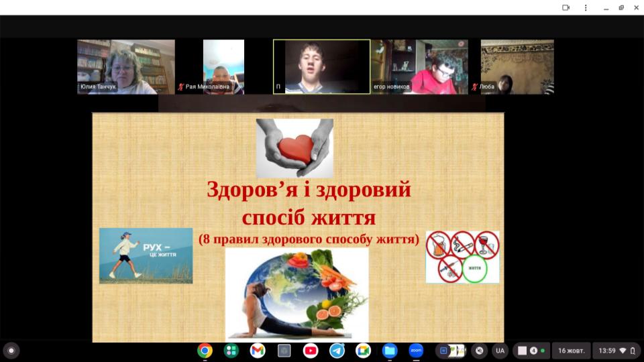The height and width of the screenshot is (362, 644).
Task: Open the calendar from 16 жовт. date
Action: pyautogui.click(x=572, y=350)
